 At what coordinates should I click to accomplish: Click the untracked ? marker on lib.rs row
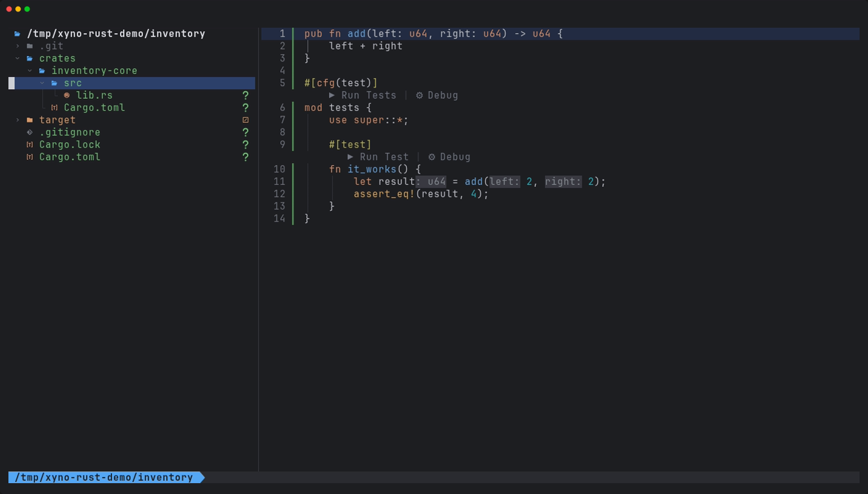[245, 95]
